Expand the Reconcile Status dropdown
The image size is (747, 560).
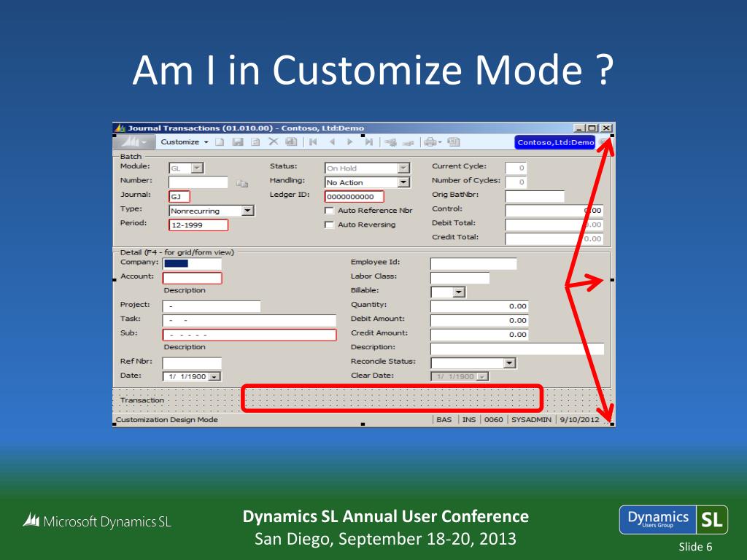point(510,363)
